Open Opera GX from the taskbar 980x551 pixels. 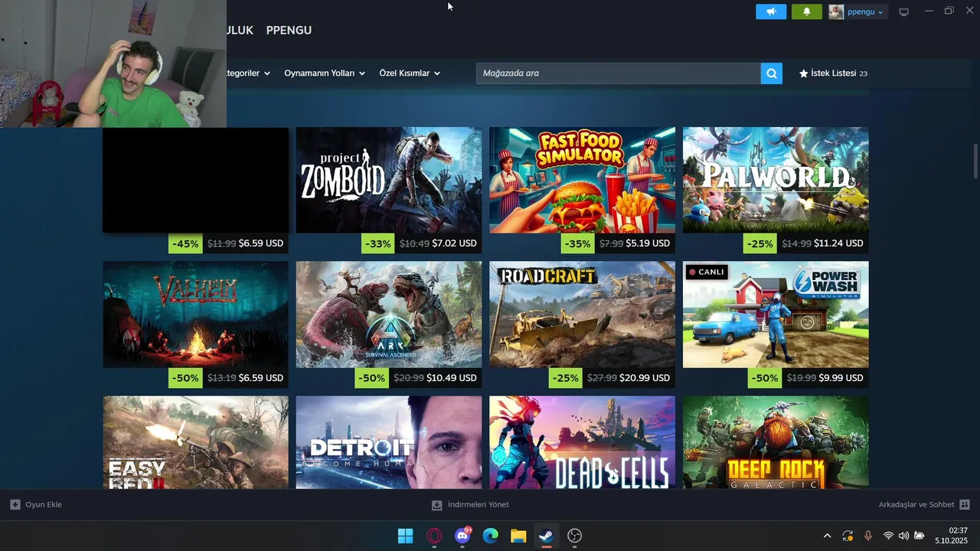pyautogui.click(x=434, y=536)
